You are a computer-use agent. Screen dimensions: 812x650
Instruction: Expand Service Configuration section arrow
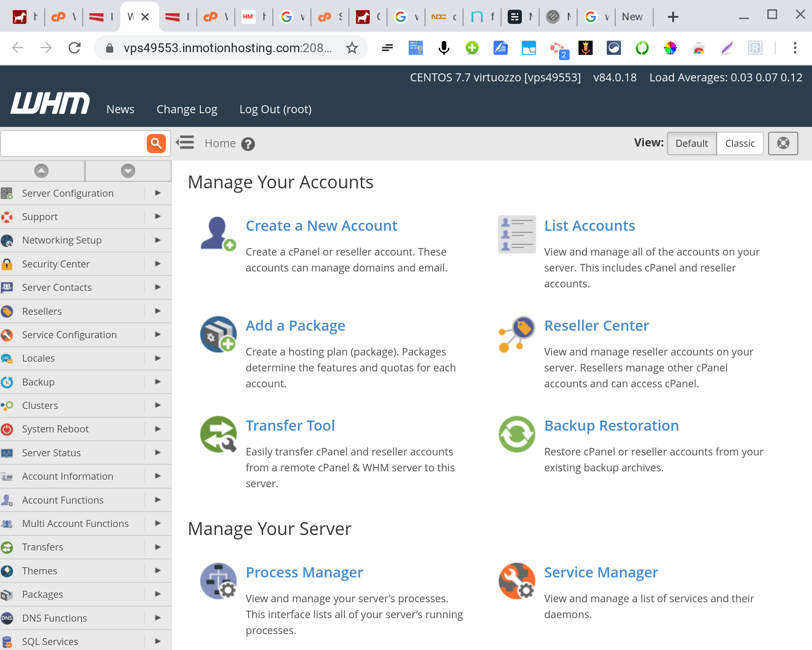158,334
